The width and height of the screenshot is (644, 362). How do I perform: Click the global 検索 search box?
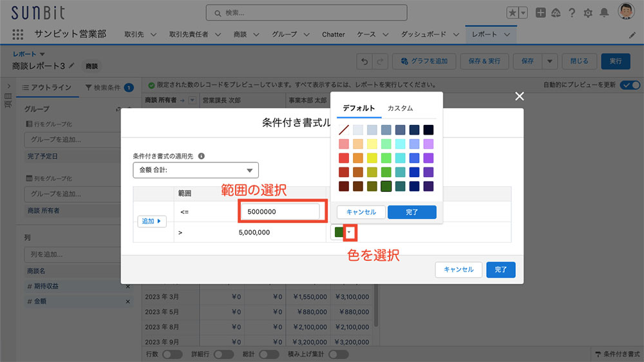[307, 13]
